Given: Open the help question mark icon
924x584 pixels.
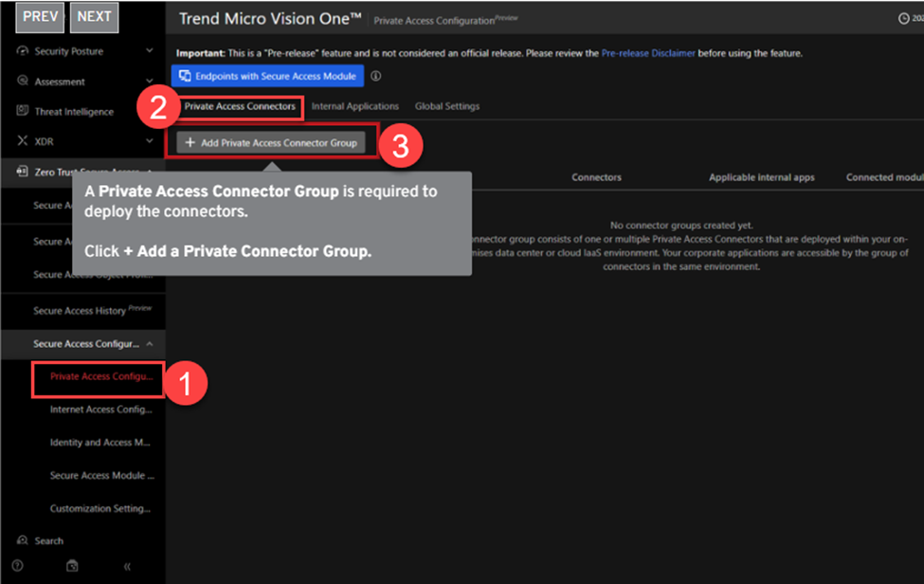Looking at the screenshot, I should (18, 566).
